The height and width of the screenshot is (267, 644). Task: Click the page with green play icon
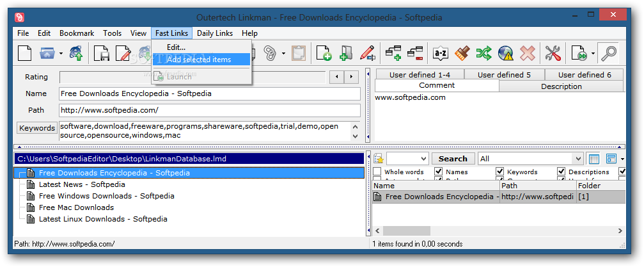578,53
